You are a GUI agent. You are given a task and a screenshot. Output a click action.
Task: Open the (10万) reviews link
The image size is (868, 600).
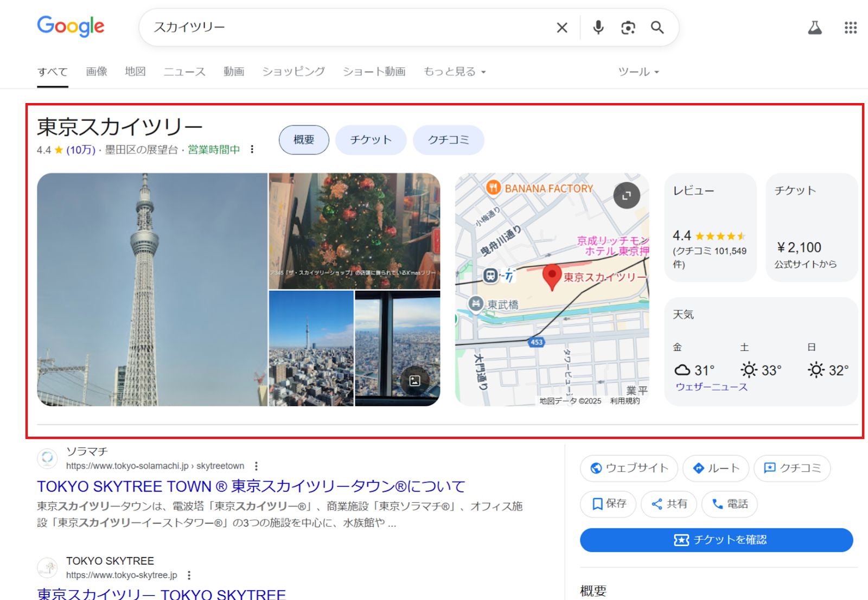click(x=81, y=150)
